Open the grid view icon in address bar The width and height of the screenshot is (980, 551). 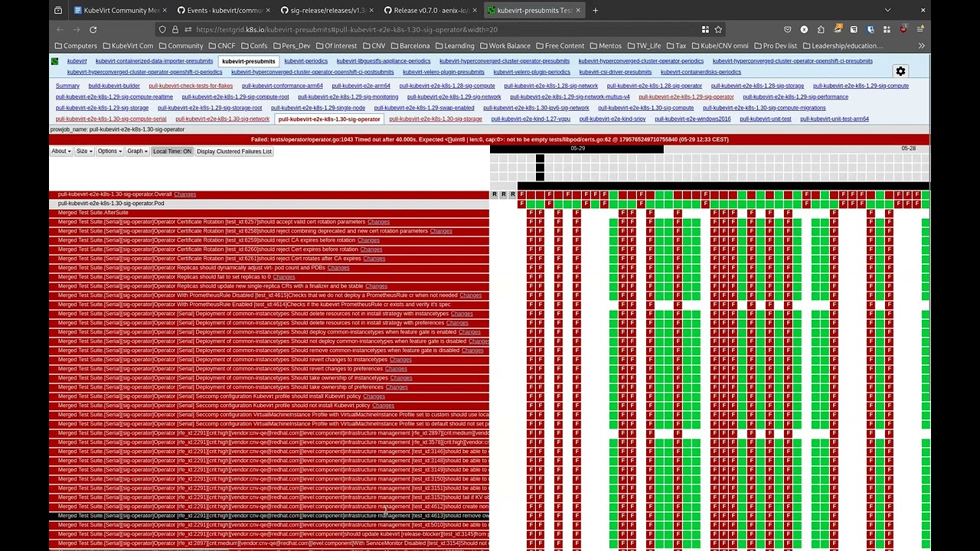[x=705, y=29]
